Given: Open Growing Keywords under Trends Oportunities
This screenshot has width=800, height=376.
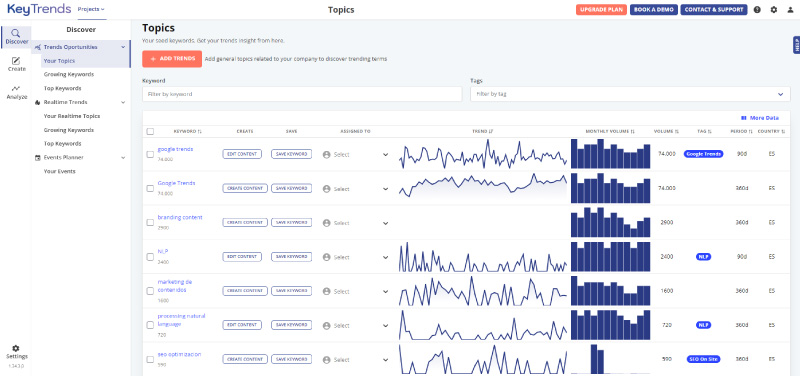Looking at the screenshot, I should pos(69,74).
